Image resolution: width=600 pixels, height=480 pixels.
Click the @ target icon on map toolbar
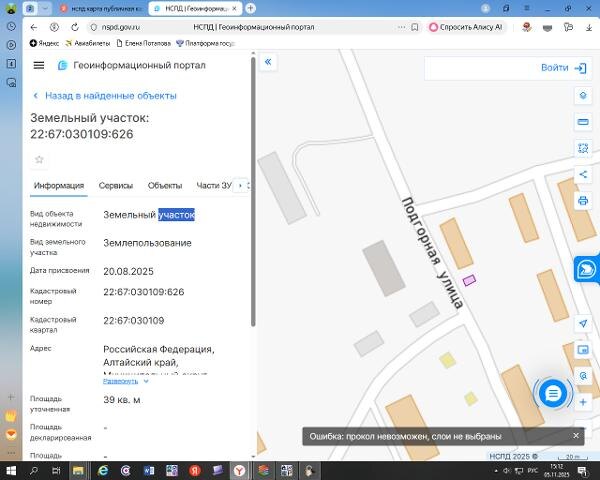(x=583, y=376)
